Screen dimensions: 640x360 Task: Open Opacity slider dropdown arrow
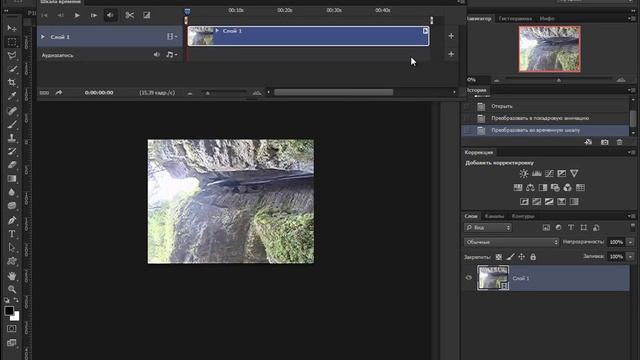tap(631, 242)
